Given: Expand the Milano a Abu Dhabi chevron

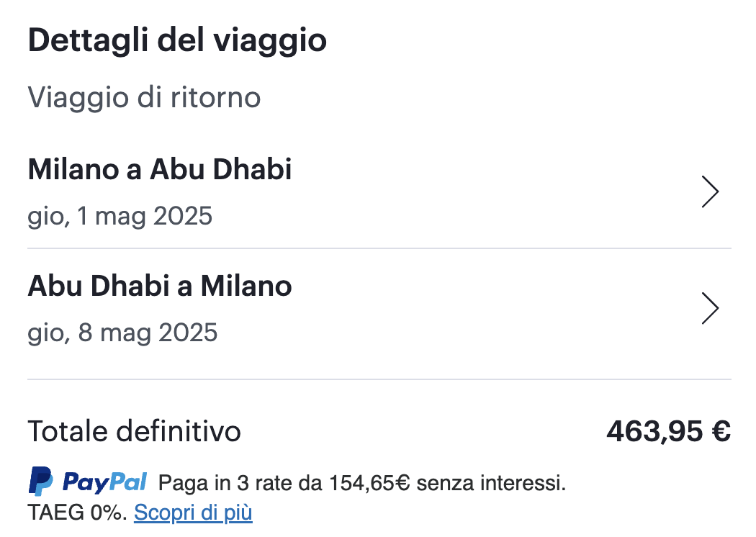Looking at the screenshot, I should (710, 192).
